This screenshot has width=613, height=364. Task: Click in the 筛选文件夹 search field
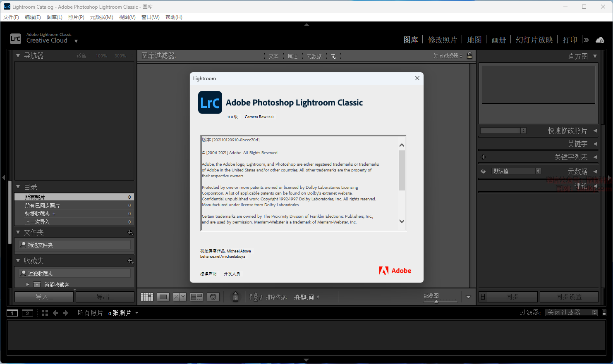coord(77,245)
